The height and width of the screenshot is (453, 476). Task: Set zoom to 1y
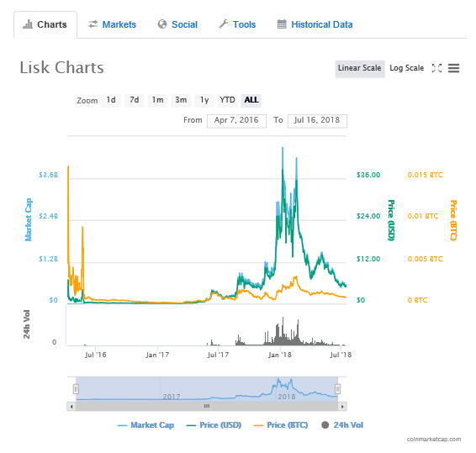[x=204, y=100]
